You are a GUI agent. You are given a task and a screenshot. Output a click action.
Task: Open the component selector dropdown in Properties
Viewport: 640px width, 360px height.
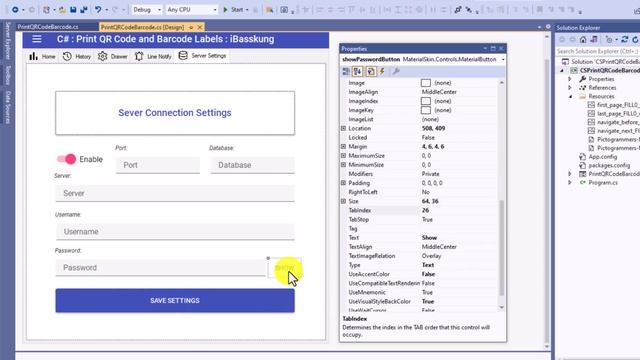click(503, 60)
